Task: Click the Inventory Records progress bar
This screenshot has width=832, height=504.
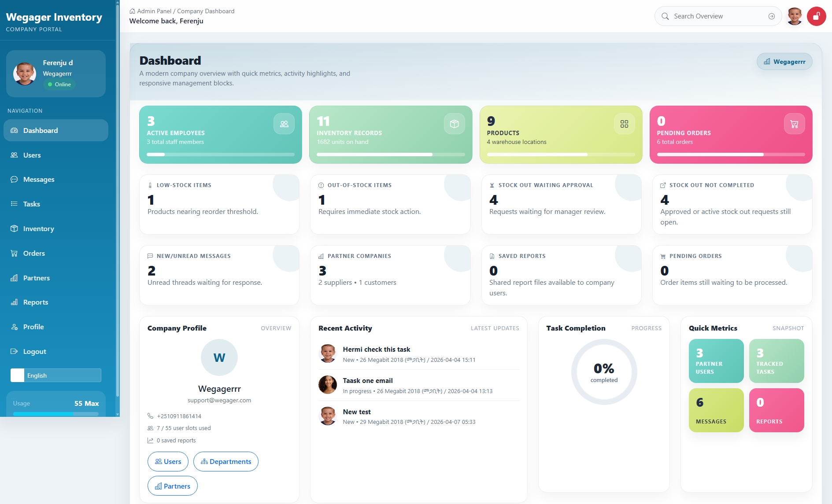Action: point(391,155)
